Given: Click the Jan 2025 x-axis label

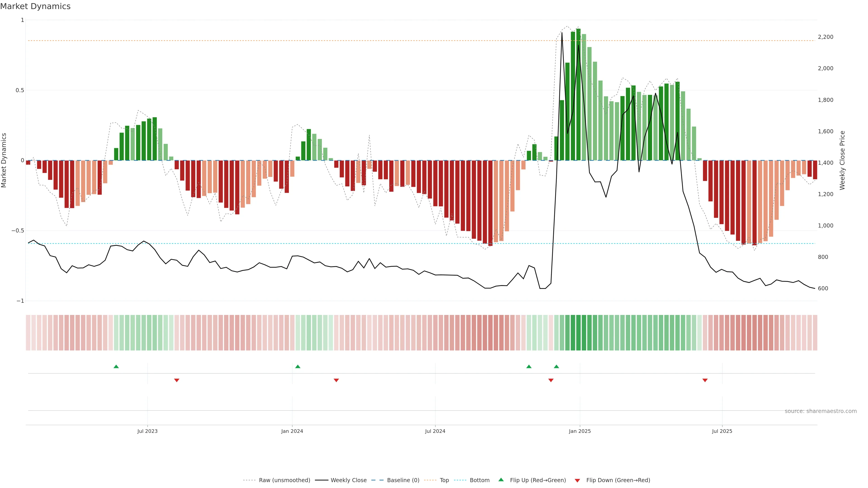Looking at the screenshot, I should (x=580, y=431).
